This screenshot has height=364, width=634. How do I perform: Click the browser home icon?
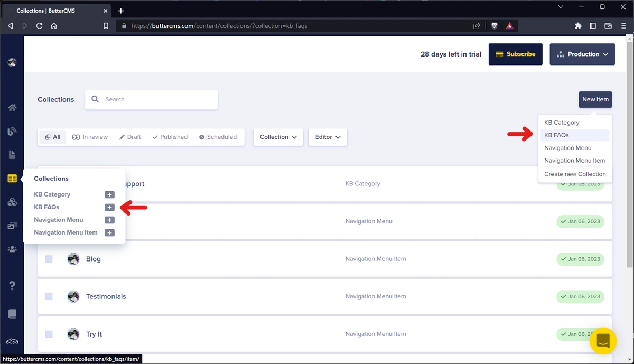point(54,25)
